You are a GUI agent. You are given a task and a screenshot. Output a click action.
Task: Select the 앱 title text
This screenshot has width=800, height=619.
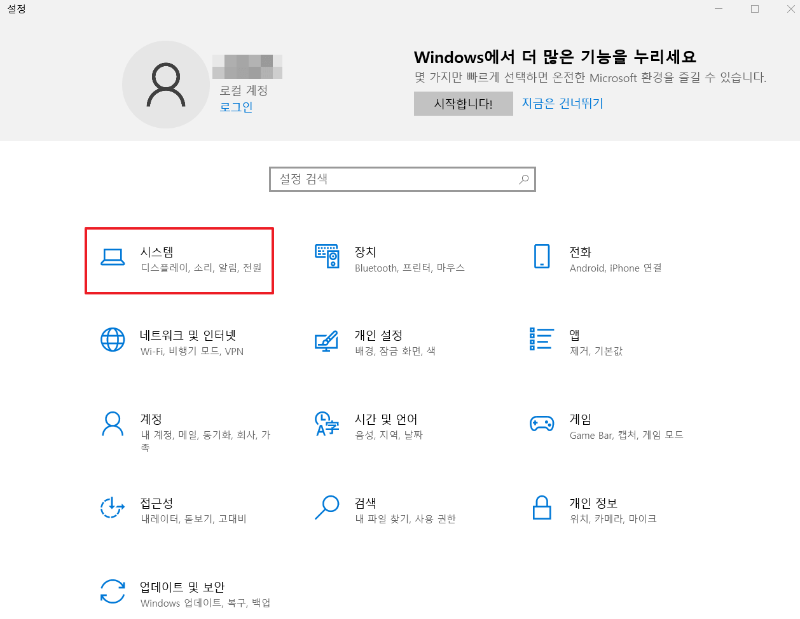click(x=574, y=335)
